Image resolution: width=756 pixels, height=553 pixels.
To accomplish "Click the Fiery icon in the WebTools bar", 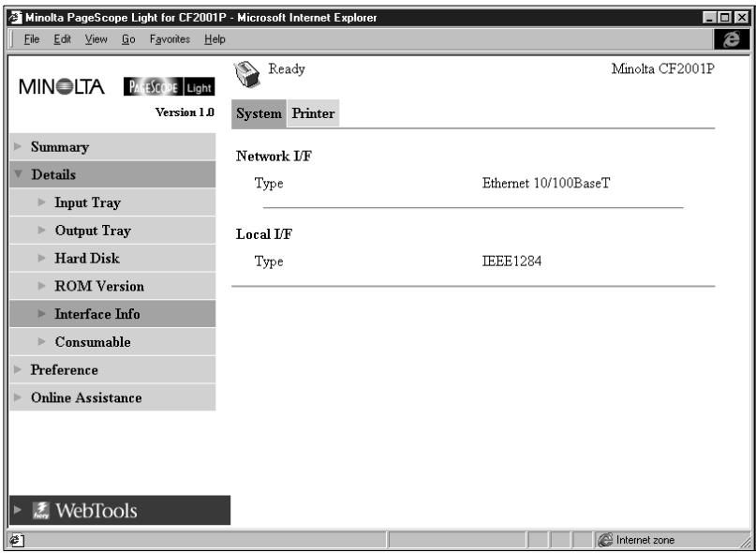I will [x=41, y=511].
